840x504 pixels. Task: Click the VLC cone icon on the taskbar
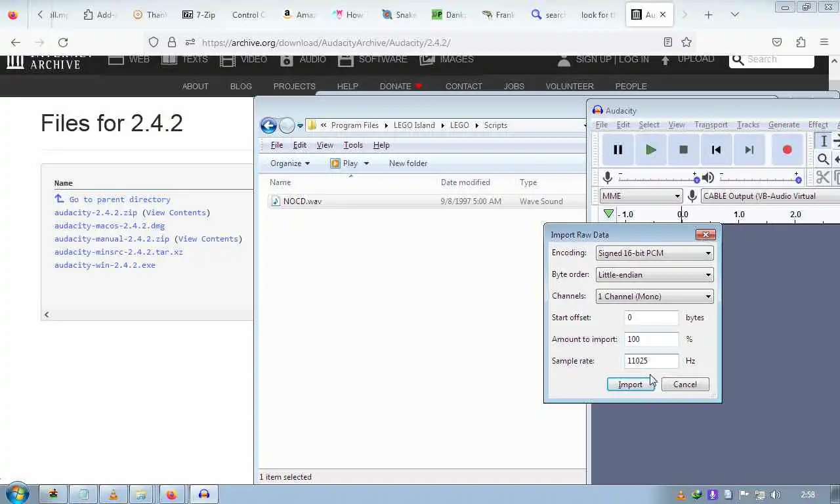tap(113, 495)
